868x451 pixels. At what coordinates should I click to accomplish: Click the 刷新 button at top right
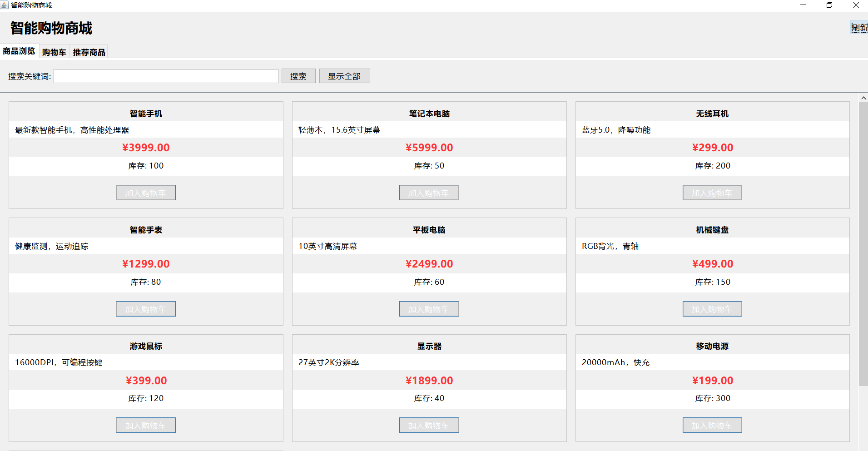(x=859, y=28)
